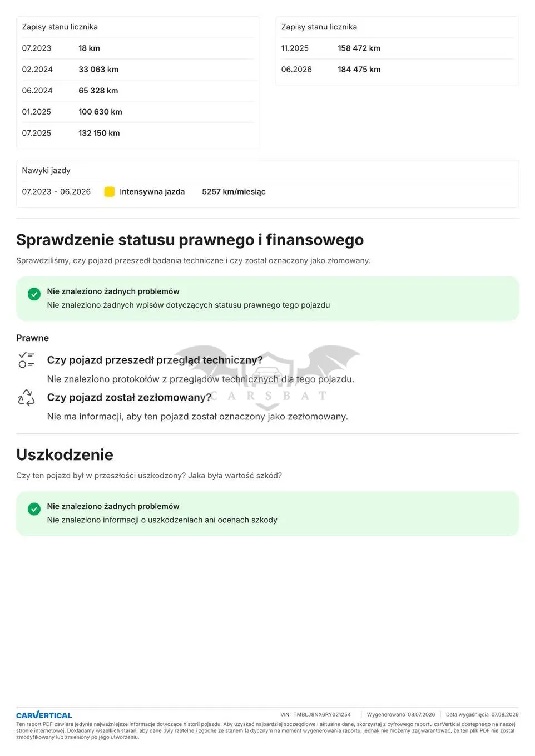Click the recycling icon beside scrapped question

tap(26, 398)
